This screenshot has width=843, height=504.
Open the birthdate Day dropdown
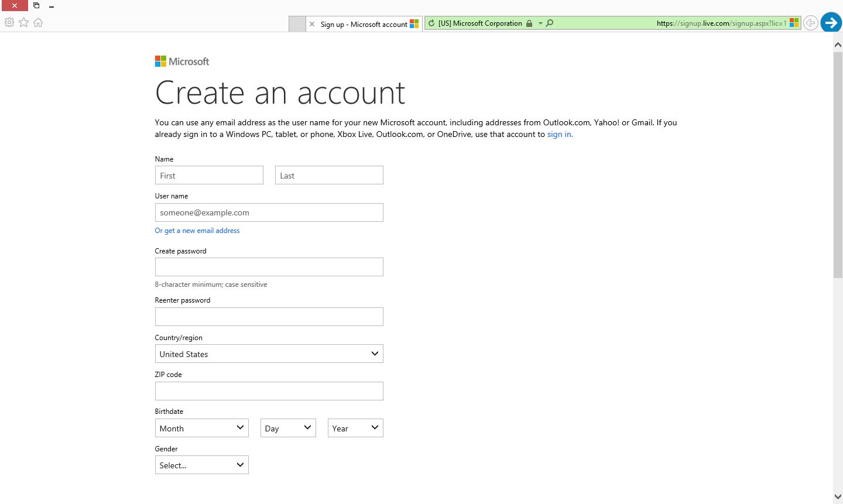pos(288,428)
